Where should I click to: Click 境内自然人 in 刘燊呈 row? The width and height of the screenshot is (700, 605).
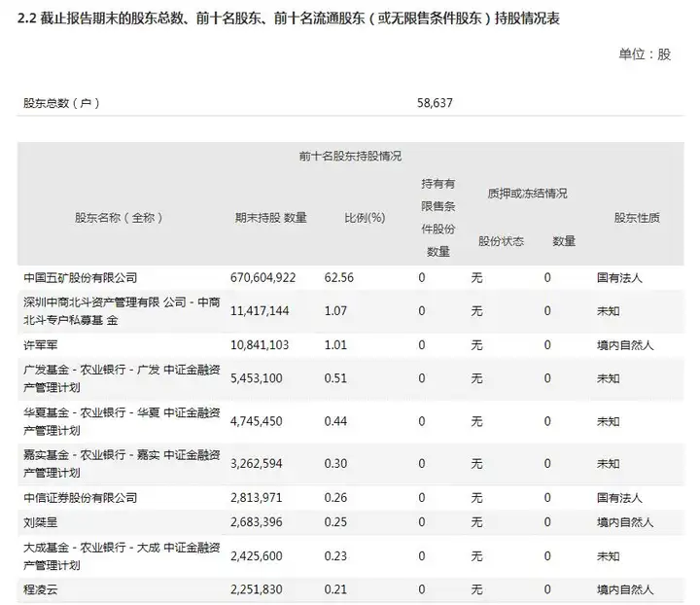point(625,522)
